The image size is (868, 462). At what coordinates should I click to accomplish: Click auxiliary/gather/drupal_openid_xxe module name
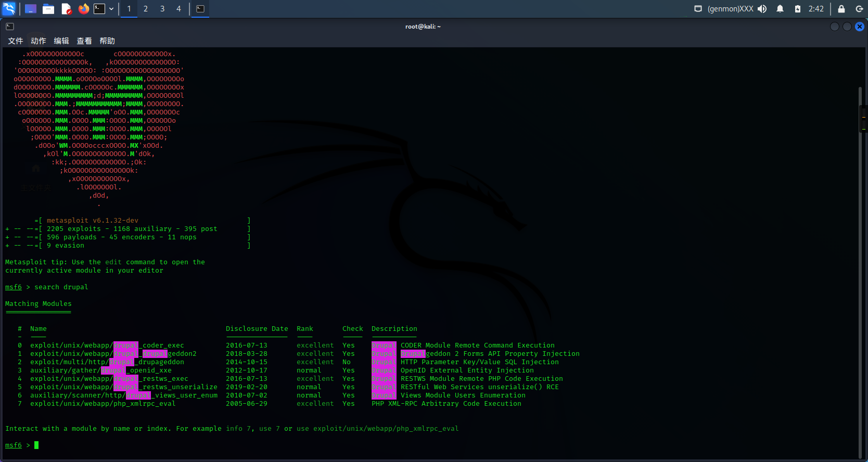(101, 370)
